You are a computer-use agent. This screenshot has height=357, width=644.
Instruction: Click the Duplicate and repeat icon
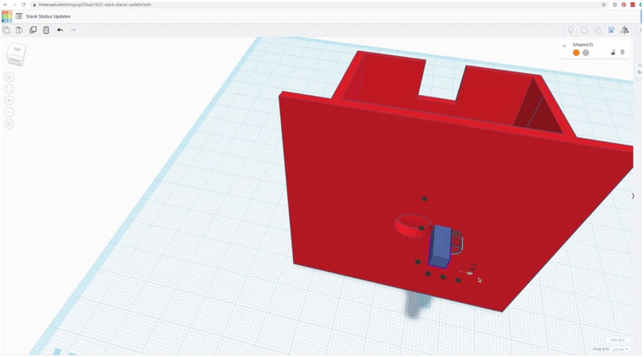[33, 30]
